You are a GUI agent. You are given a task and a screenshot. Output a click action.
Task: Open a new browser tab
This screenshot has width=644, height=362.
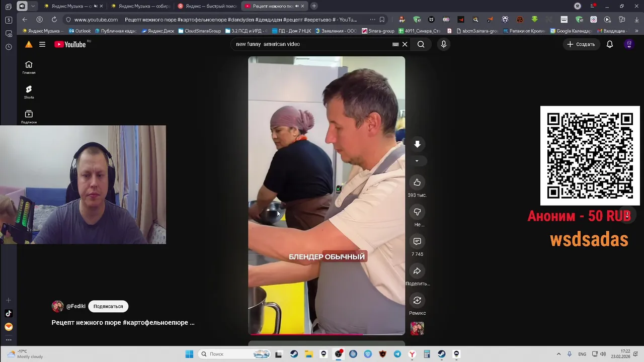314,6
